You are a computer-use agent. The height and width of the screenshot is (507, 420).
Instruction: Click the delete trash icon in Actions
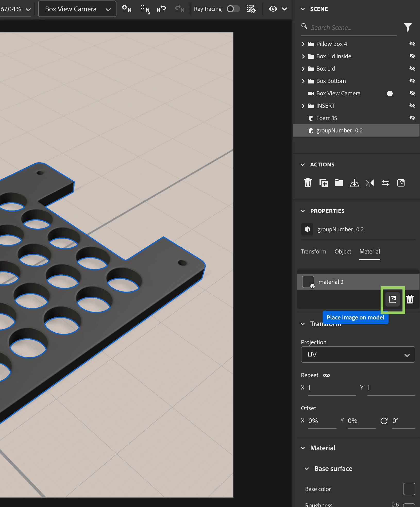pyautogui.click(x=308, y=183)
